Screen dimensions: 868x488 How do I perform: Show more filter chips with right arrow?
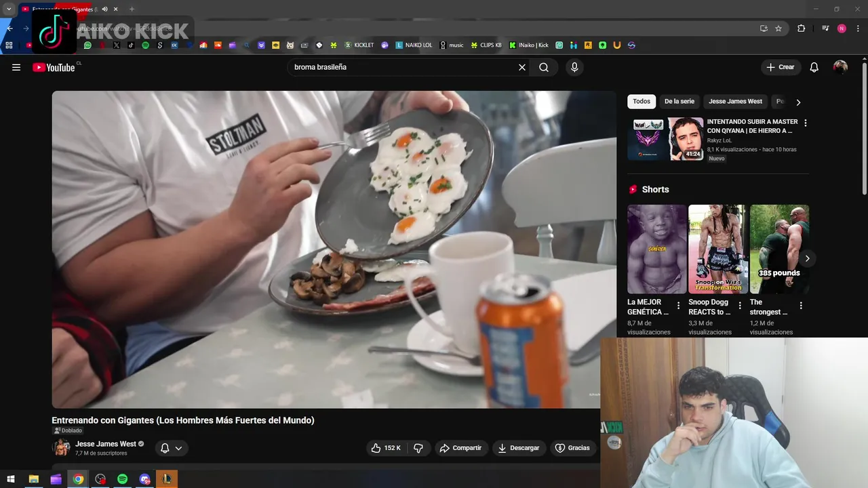(798, 102)
